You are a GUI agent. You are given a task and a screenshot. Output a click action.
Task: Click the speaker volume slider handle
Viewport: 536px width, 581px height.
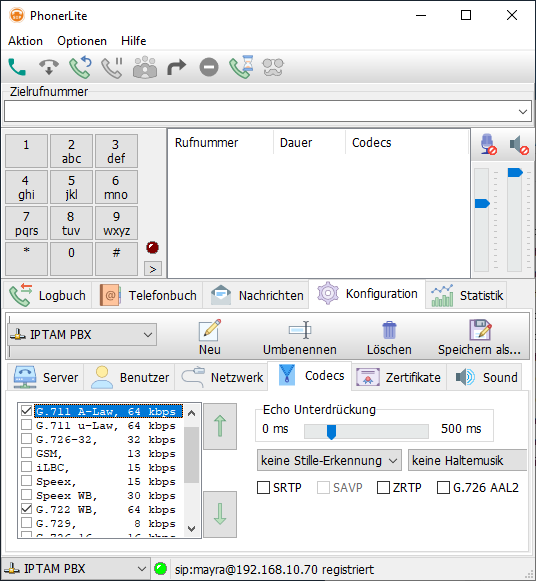pos(515,172)
